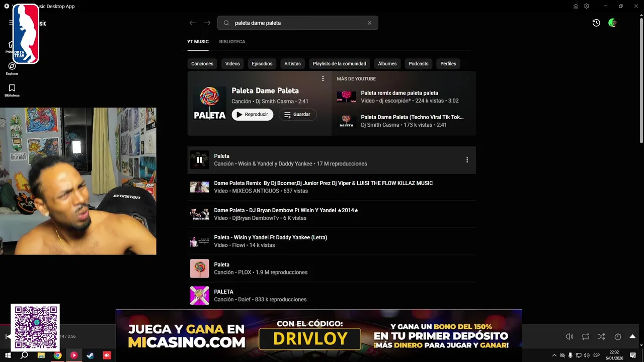
Task: Click the Guardar button
Action: point(297,115)
